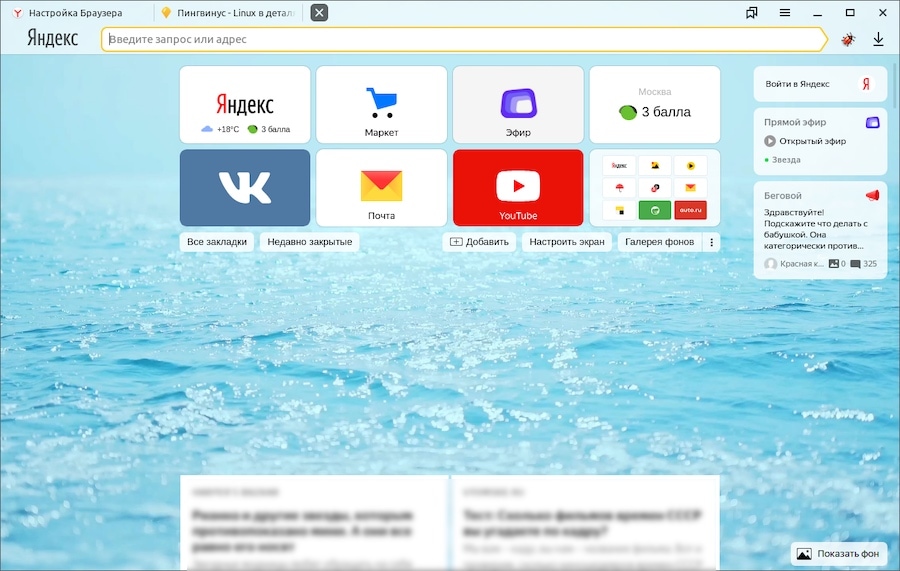Click the Яндекс logo beside the address bar
This screenshot has height=571, width=900.
click(53, 39)
